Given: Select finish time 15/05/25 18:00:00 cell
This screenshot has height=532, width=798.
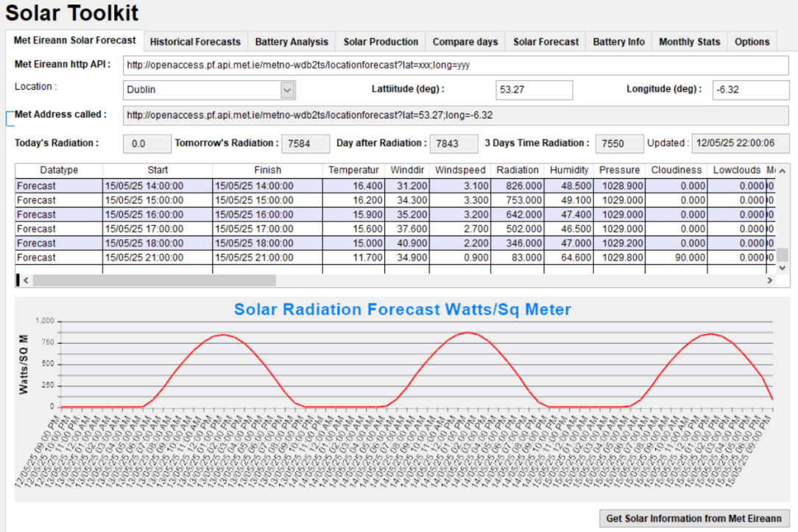Looking at the screenshot, I should (x=268, y=243).
